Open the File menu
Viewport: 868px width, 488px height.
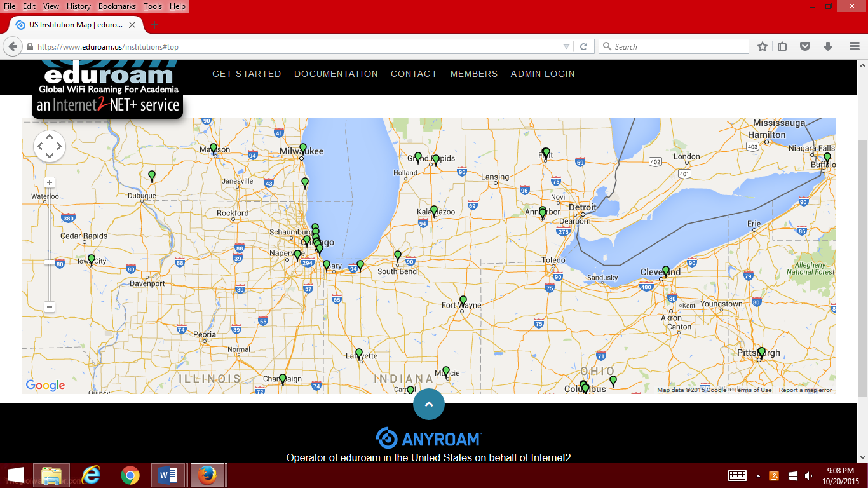coord(10,6)
